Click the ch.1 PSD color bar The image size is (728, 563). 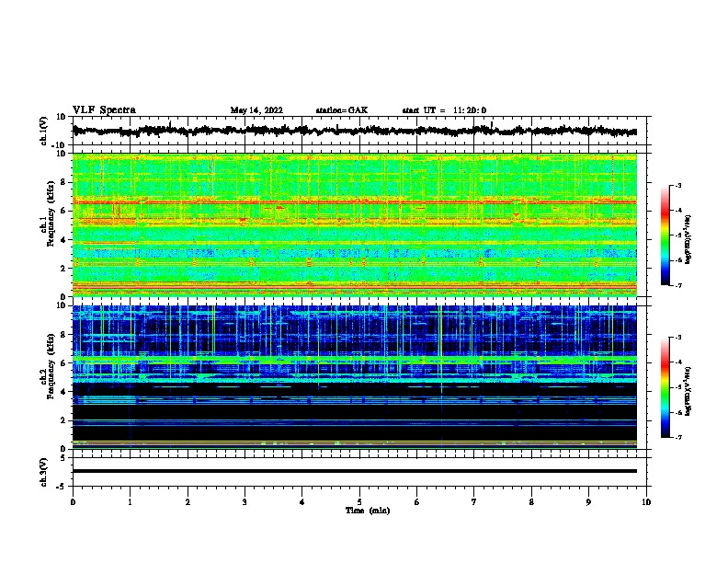pyautogui.click(x=665, y=236)
